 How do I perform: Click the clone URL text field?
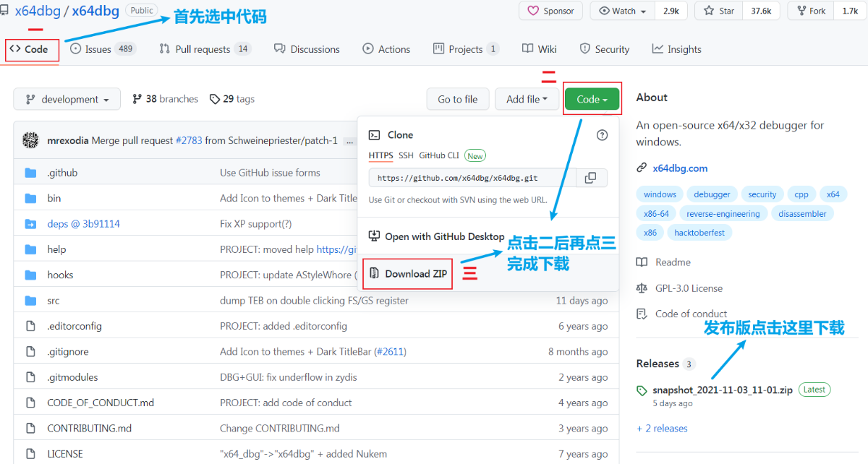(x=472, y=178)
